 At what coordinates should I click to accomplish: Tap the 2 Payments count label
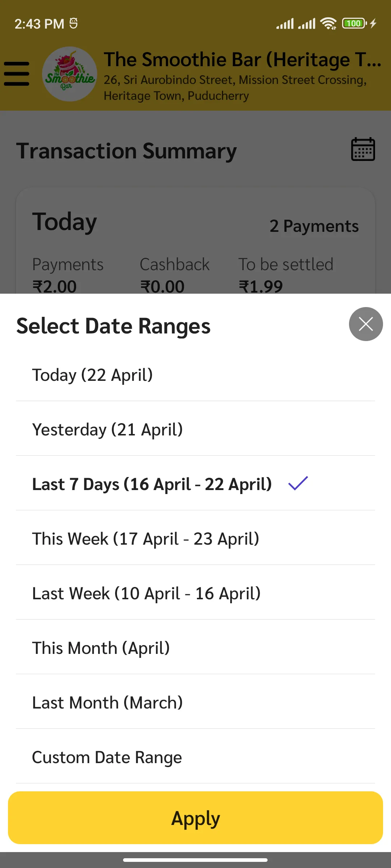(314, 226)
